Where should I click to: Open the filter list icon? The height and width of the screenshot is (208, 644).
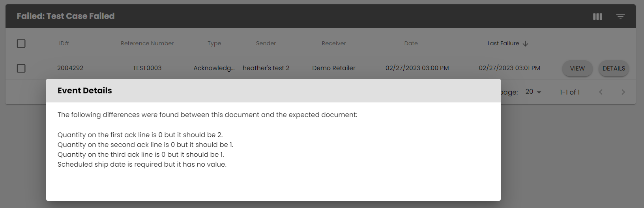[620, 17]
